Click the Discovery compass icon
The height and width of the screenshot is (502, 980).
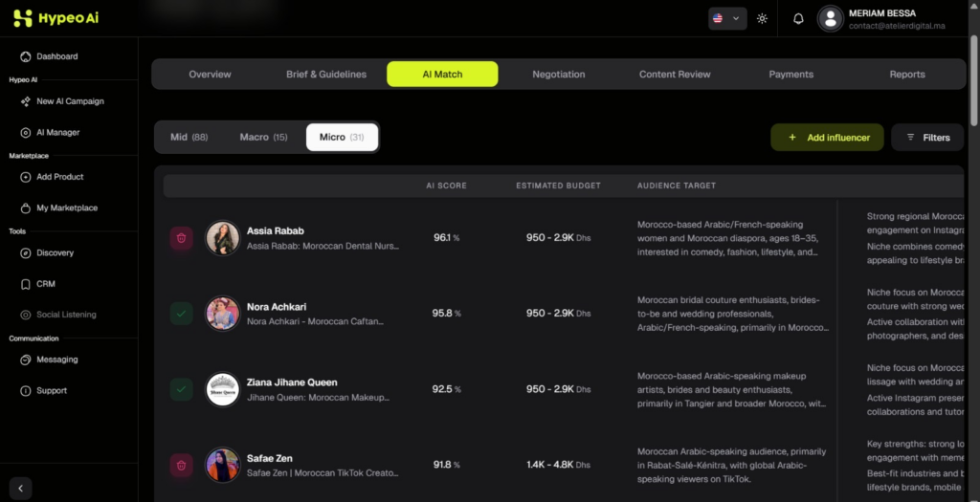26,252
